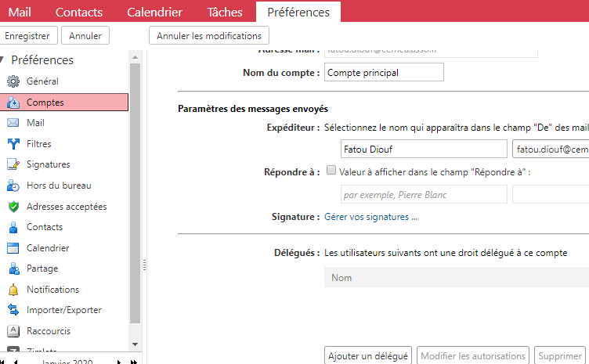Click the Hors du bureau icon
The image size is (589, 364).
13,186
